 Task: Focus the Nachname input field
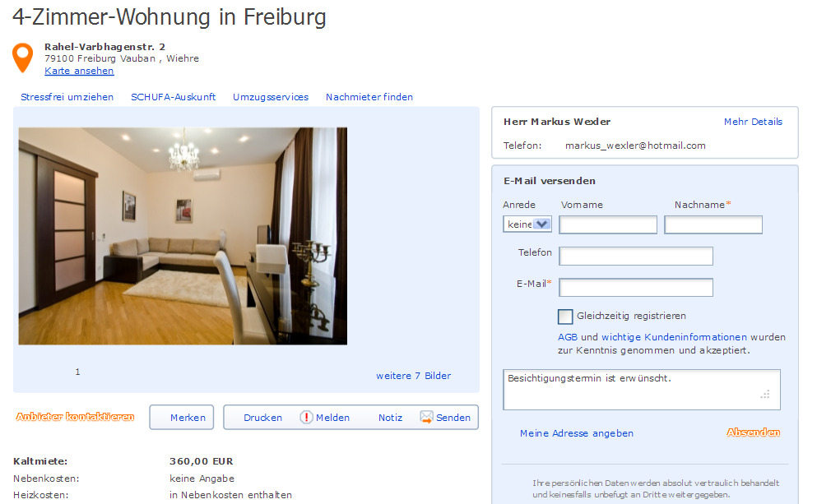(x=713, y=225)
